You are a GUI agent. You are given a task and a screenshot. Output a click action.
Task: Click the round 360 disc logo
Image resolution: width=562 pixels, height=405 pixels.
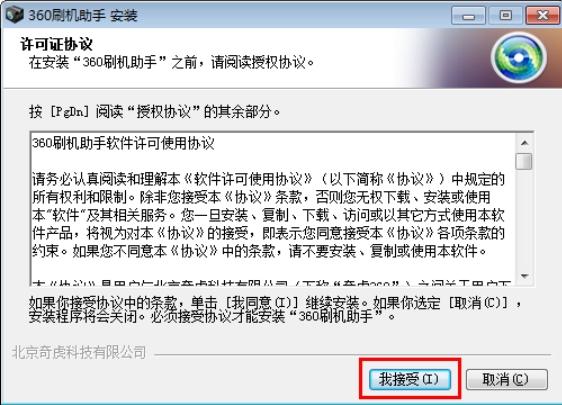(519, 57)
